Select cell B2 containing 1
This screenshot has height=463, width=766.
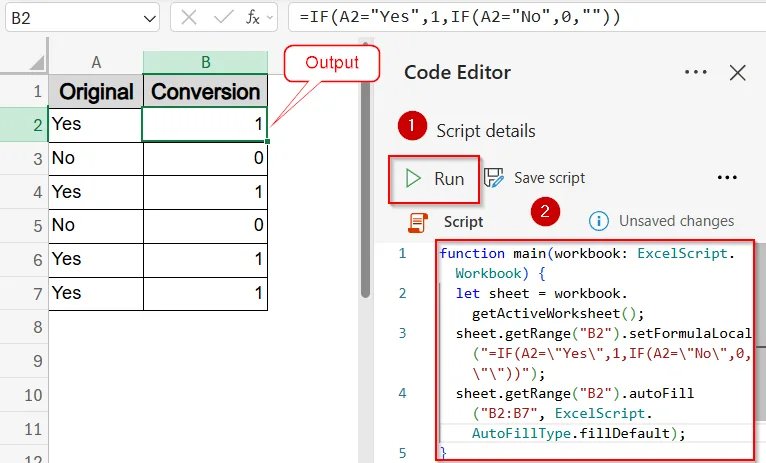click(x=205, y=125)
